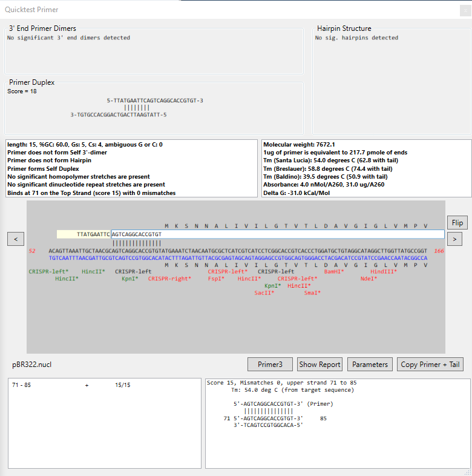Image resolution: width=472 pixels, height=476 pixels.
Task: Open the Parameters dialog
Action: 370,365
